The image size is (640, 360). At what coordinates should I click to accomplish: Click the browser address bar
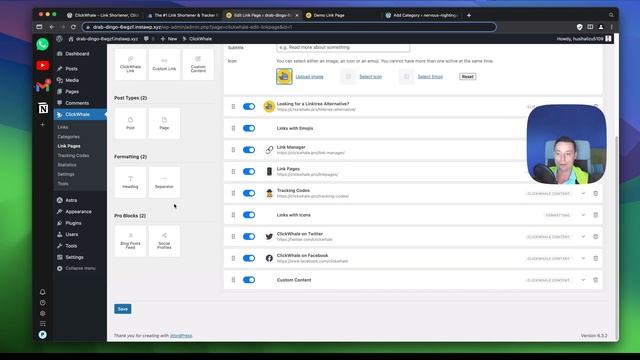point(289,27)
